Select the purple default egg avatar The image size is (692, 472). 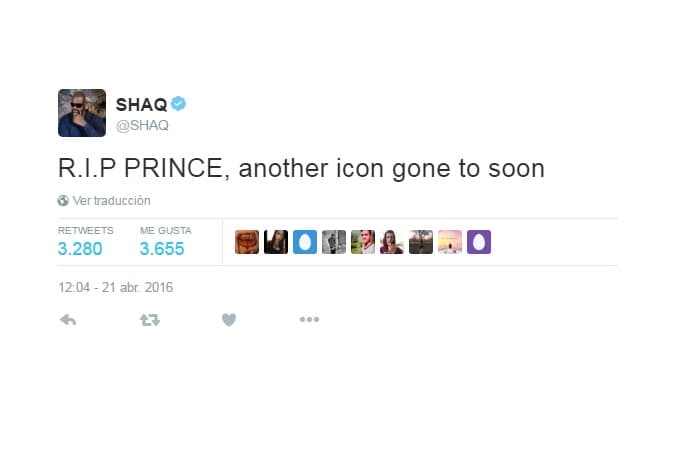point(479,242)
